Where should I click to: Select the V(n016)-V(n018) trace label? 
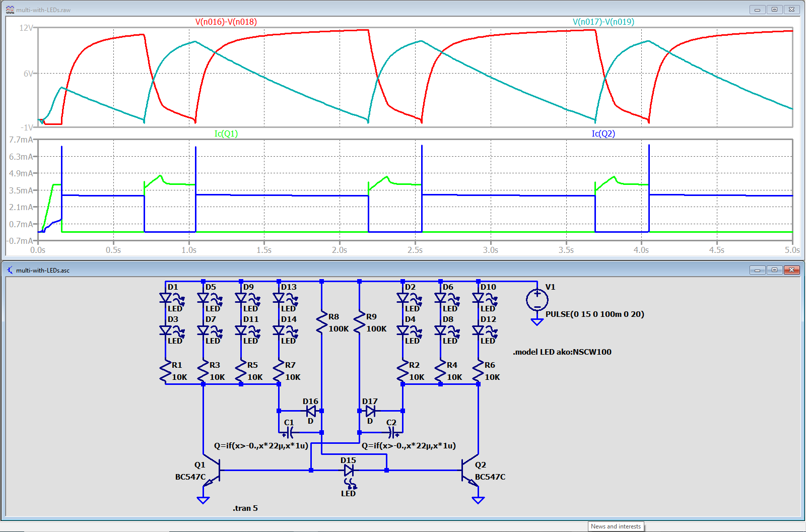(x=226, y=22)
